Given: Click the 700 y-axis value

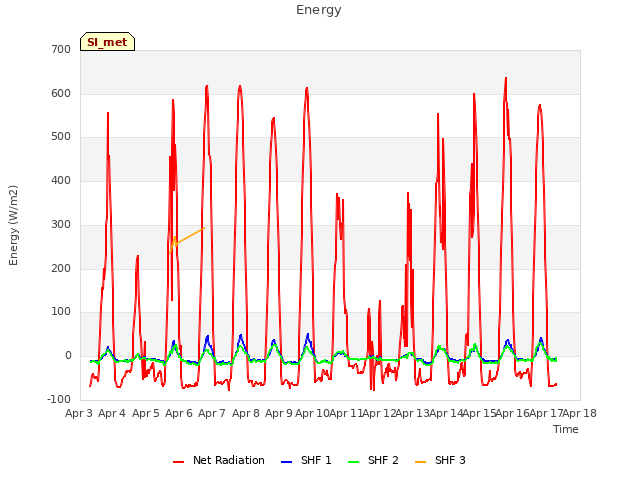Looking at the screenshot, I should (61, 50).
